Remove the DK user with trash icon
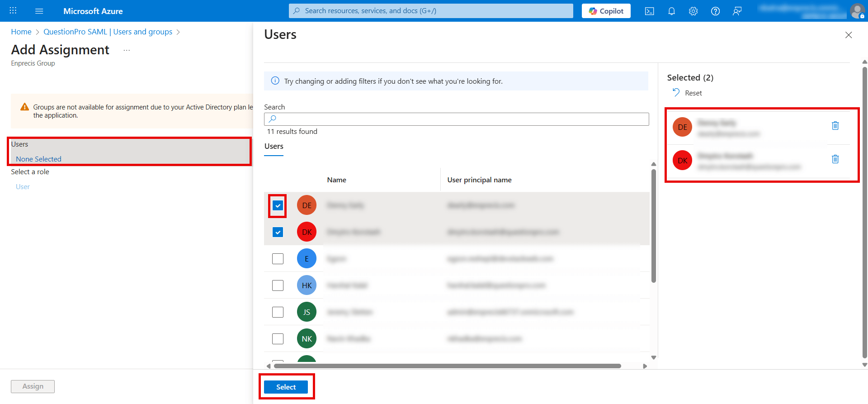 click(x=835, y=159)
